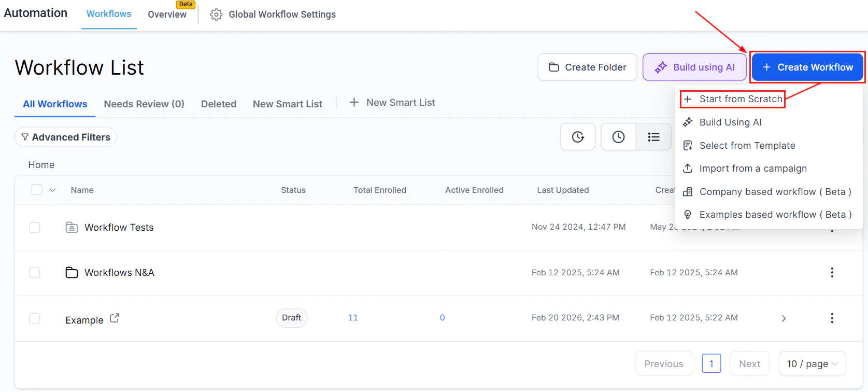Toggle the select-all checkbox in header
The image size is (868, 392).
(x=37, y=190)
